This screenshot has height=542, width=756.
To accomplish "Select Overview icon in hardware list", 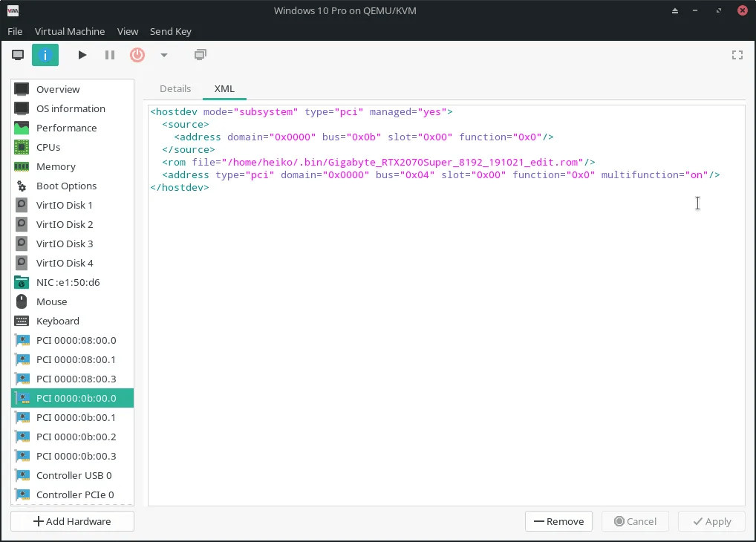I will (22, 89).
